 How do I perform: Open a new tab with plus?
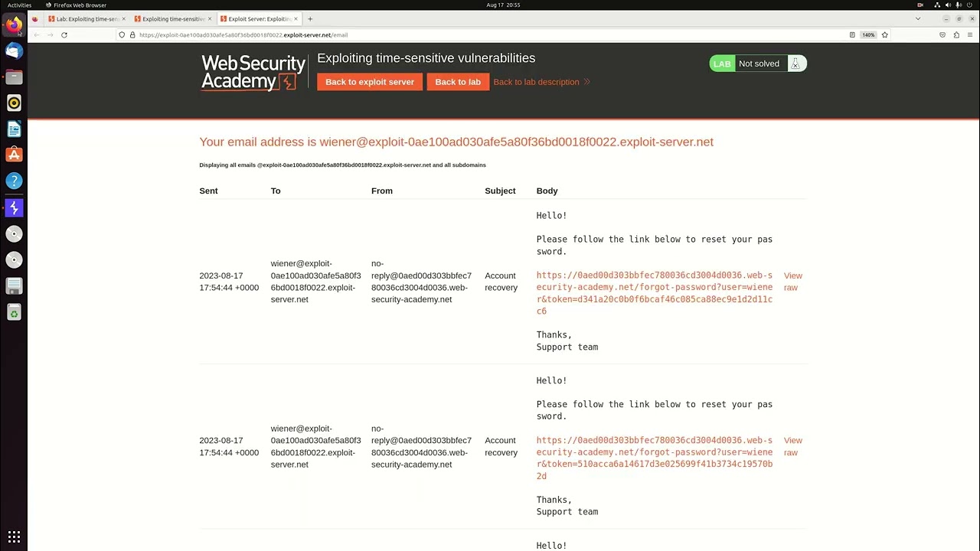click(310, 18)
